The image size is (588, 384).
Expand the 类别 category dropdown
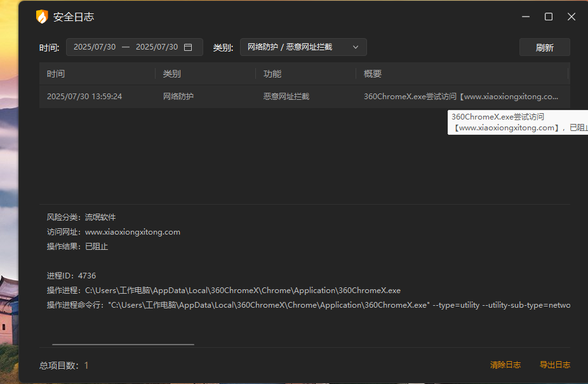(303, 47)
